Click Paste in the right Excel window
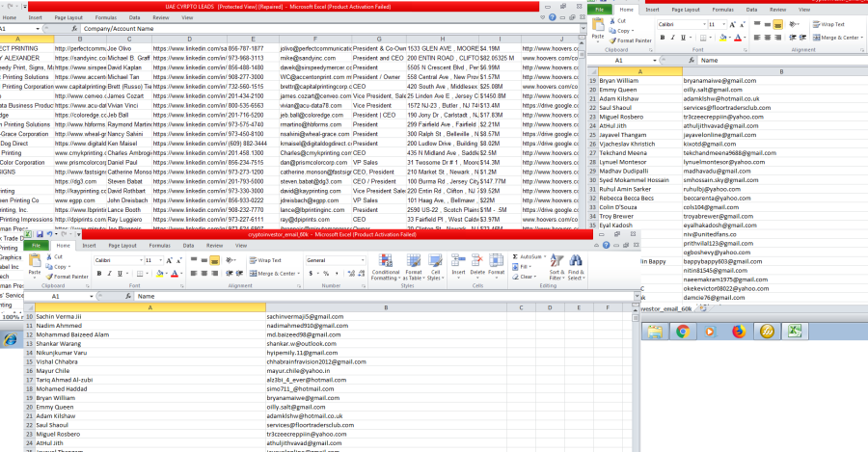Viewport: 868px width, 452px height. 598,30
